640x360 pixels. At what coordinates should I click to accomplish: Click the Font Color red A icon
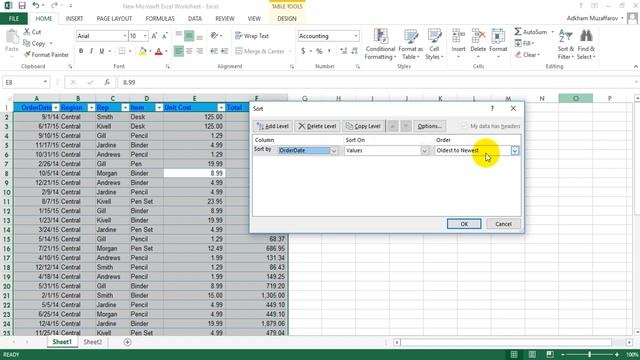tap(159, 51)
